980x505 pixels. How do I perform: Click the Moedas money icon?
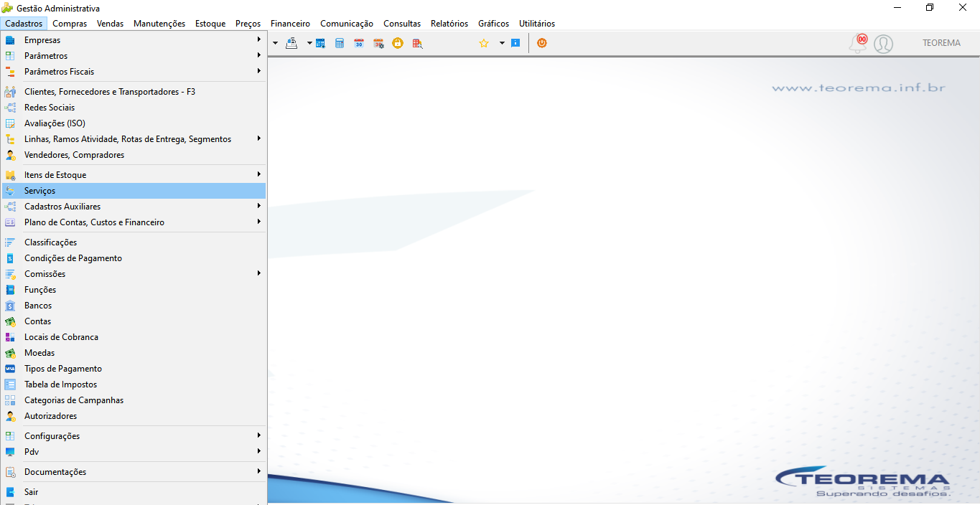[x=10, y=353]
